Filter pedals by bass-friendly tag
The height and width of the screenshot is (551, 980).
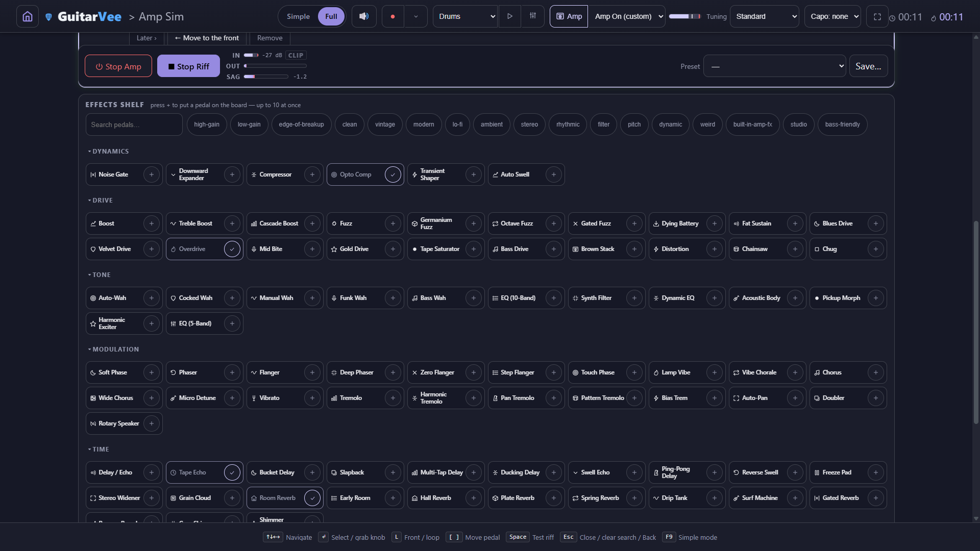coord(842,124)
